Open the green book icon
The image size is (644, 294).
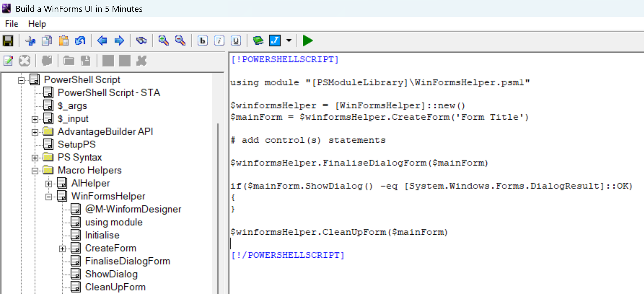(x=258, y=41)
